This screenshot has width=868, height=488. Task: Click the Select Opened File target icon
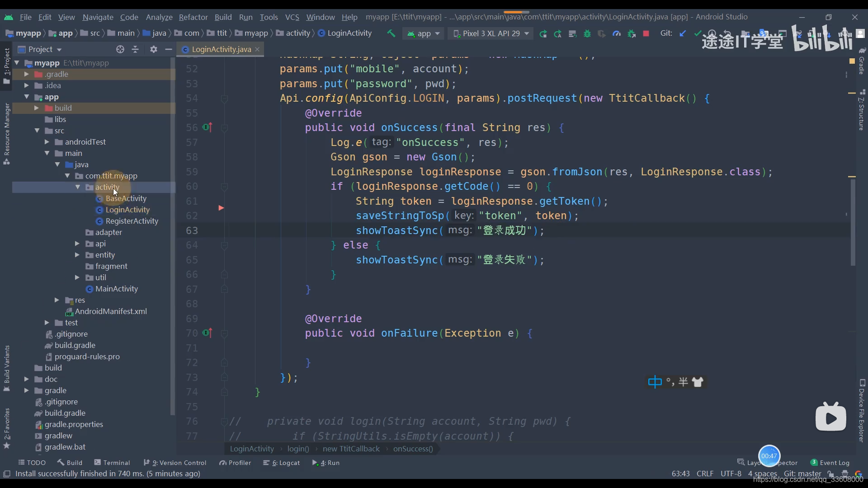tap(120, 49)
